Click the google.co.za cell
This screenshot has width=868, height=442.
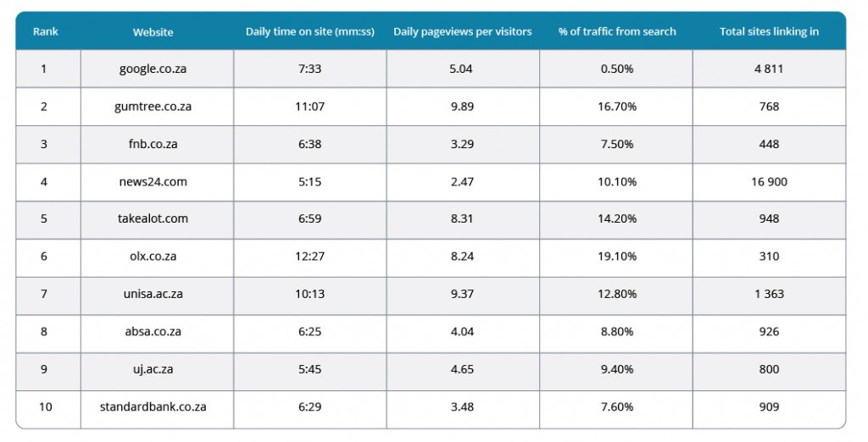[x=153, y=69]
